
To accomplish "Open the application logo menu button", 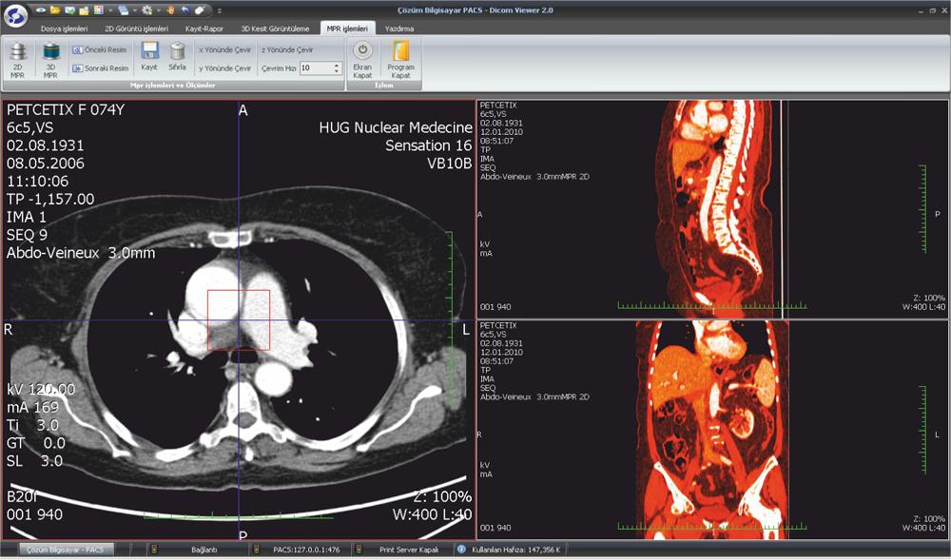I will [x=16, y=15].
